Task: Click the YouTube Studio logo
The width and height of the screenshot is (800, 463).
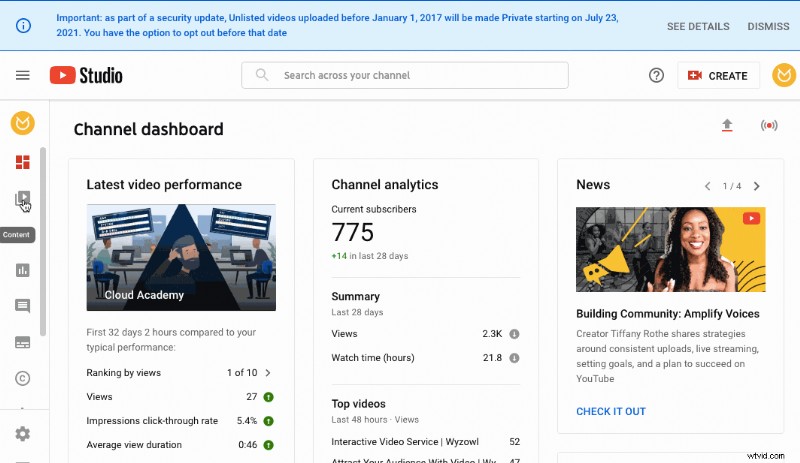Action: click(86, 76)
